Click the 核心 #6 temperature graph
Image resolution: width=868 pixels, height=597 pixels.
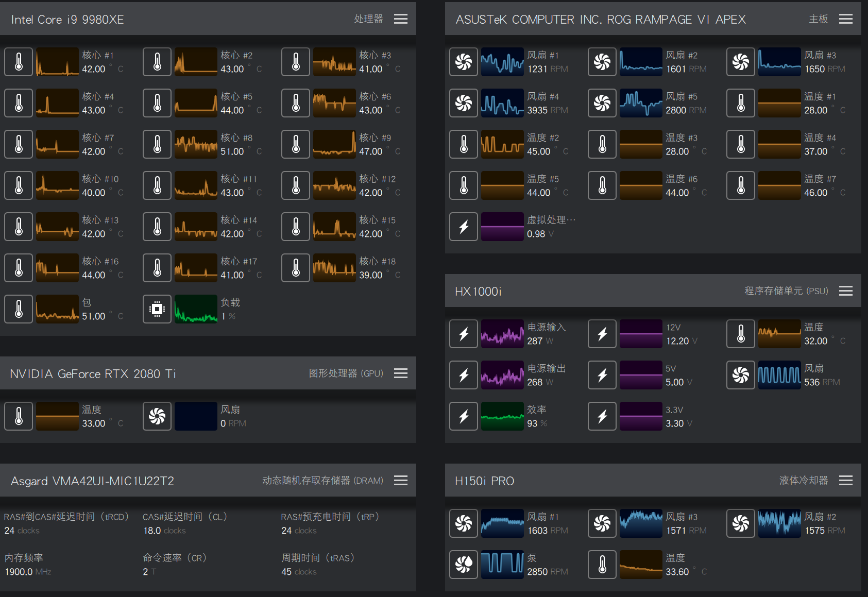tap(334, 103)
